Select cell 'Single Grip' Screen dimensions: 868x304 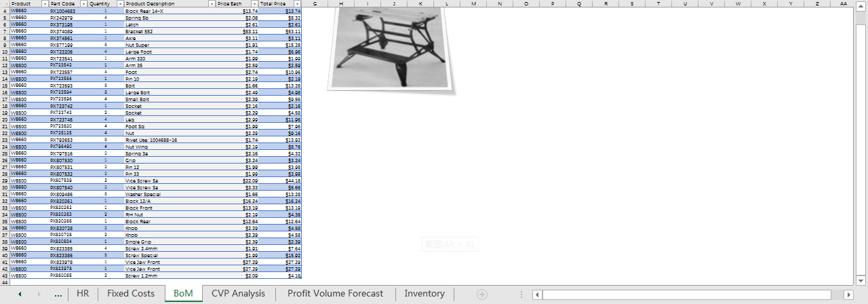[x=170, y=242]
